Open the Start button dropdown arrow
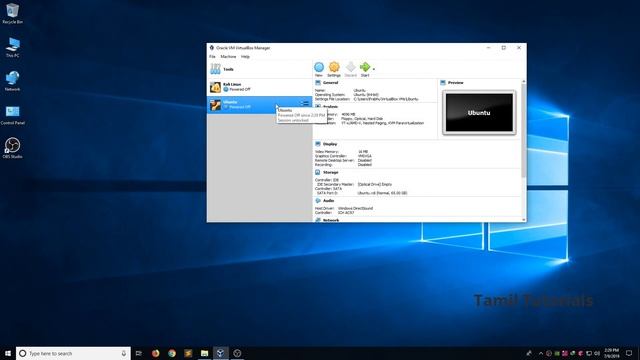This screenshot has width=640, height=360. click(x=374, y=69)
